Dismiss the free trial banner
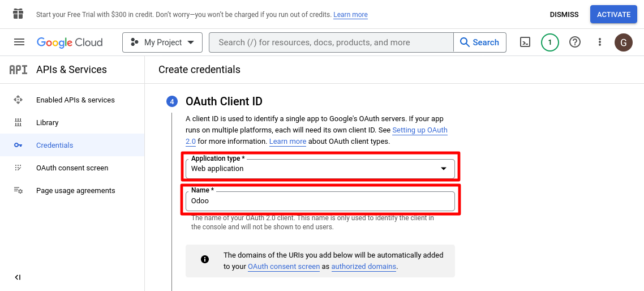The image size is (644, 291). pos(564,15)
